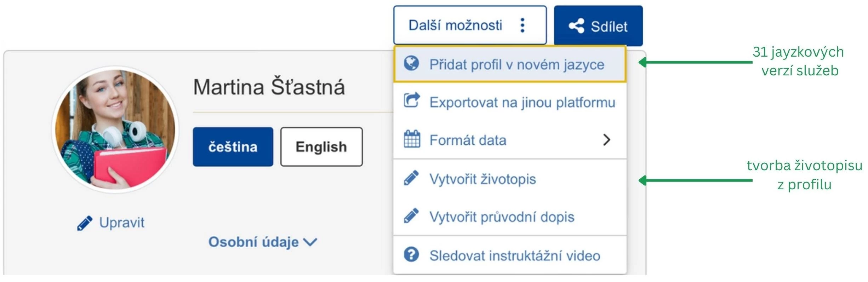Click the three-dot kebab icon
The height and width of the screenshot is (282, 868).
pos(522,25)
